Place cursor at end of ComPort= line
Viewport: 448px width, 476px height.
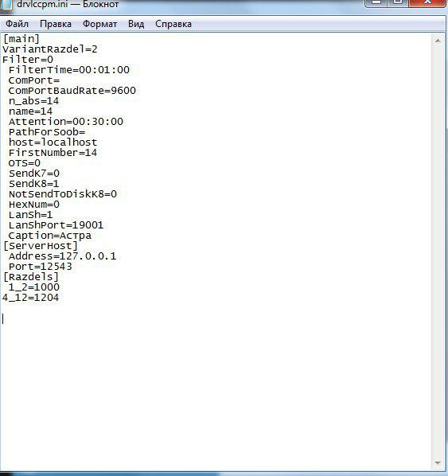point(60,80)
